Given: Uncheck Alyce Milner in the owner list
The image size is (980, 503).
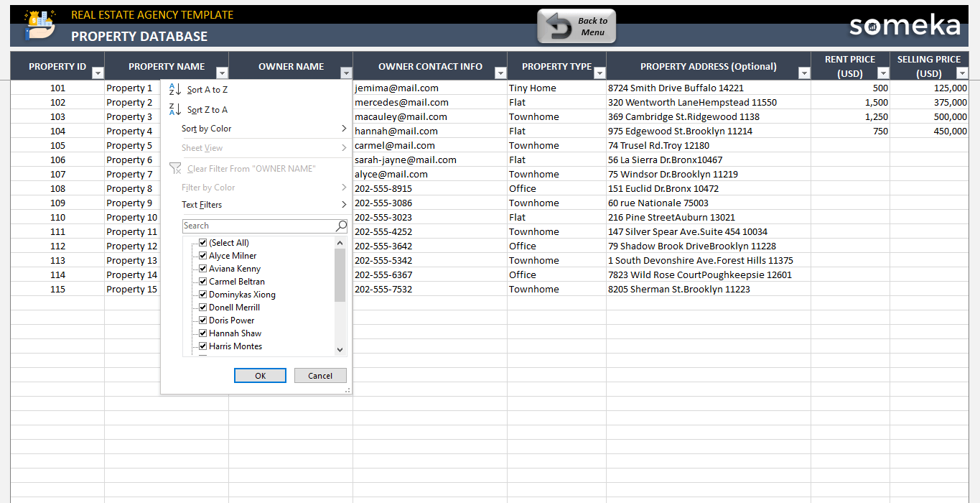Looking at the screenshot, I should [x=202, y=255].
